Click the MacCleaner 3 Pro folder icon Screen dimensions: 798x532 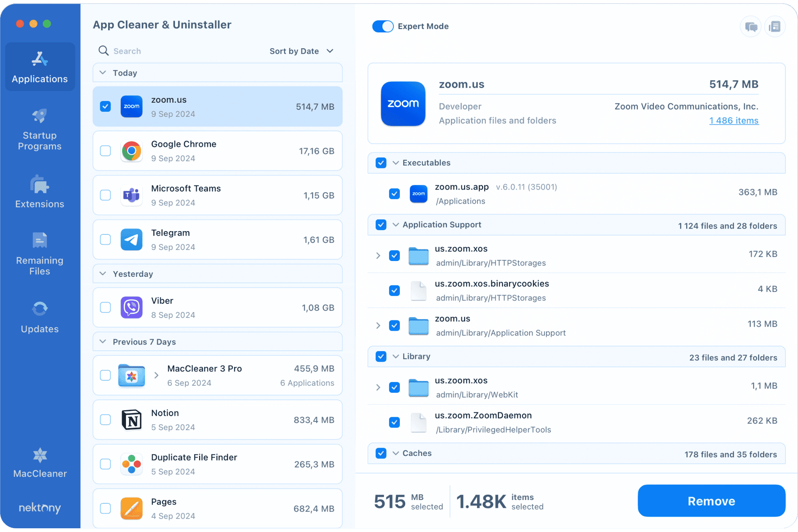coord(131,375)
